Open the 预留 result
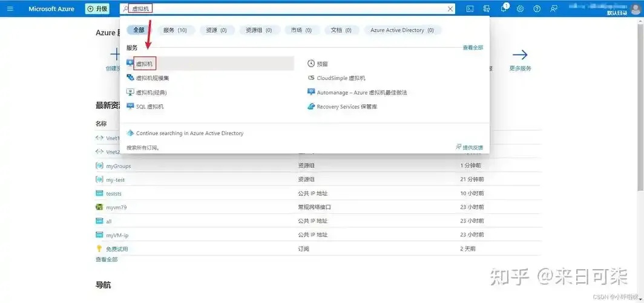 [x=323, y=64]
